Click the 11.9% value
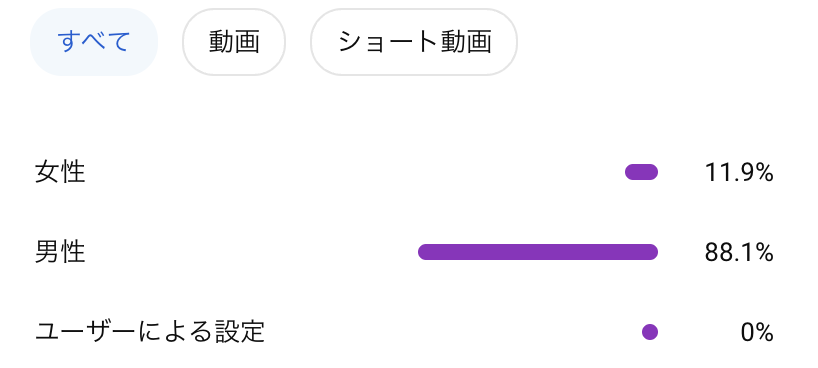 (x=739, y=172)
